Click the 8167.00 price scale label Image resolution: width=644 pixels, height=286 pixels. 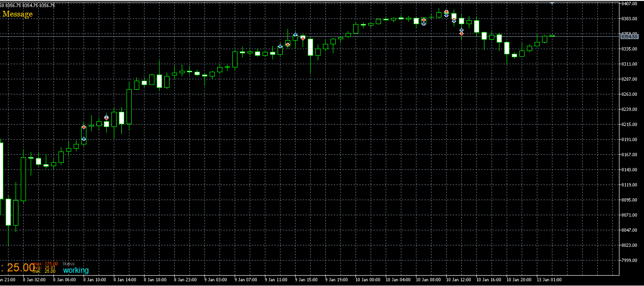[x=630, y=155]
